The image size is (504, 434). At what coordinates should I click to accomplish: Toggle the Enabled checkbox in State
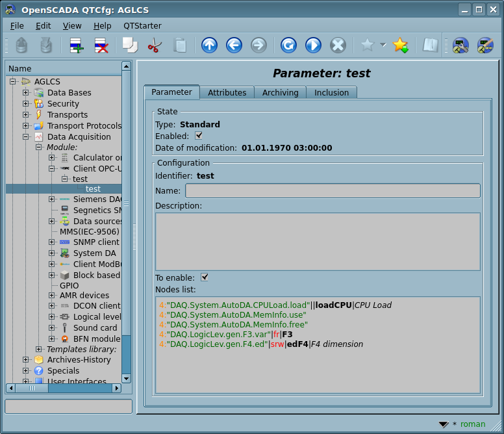click(x=199, y=136)
